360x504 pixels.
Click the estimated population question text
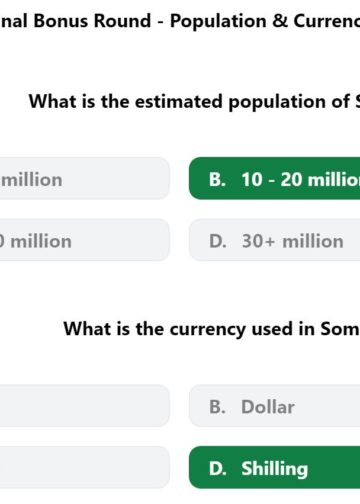194,102
